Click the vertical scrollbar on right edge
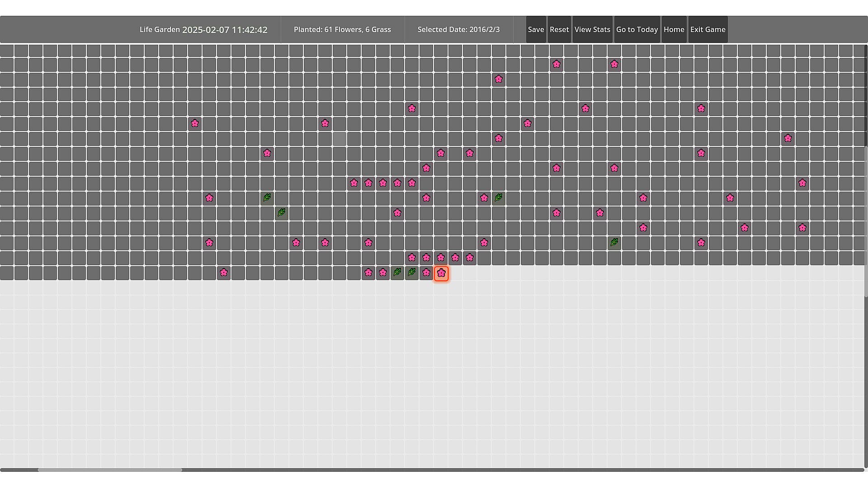The image size is (868, 488). (866, 221)
